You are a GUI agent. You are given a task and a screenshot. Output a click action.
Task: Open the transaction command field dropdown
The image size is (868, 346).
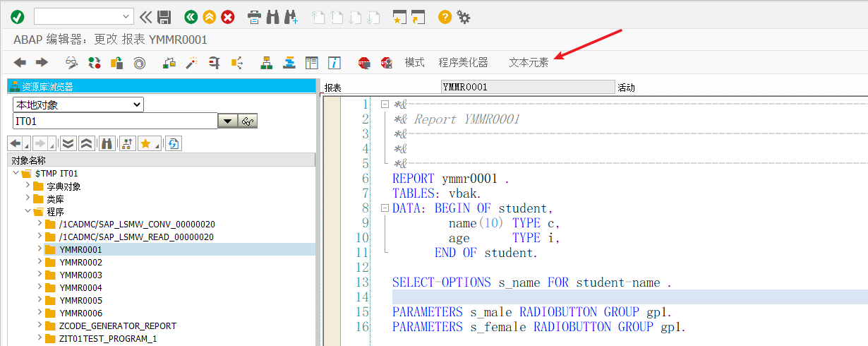126,16
